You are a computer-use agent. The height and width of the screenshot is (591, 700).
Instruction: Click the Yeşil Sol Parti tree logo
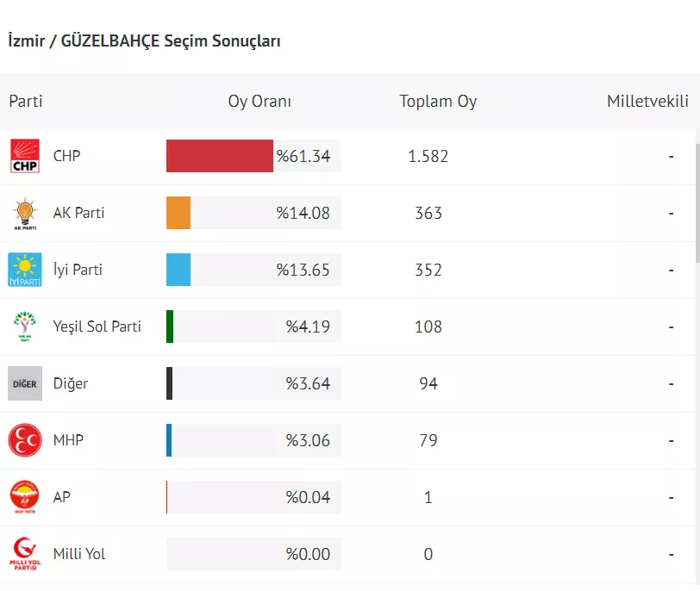coord(25,327)
